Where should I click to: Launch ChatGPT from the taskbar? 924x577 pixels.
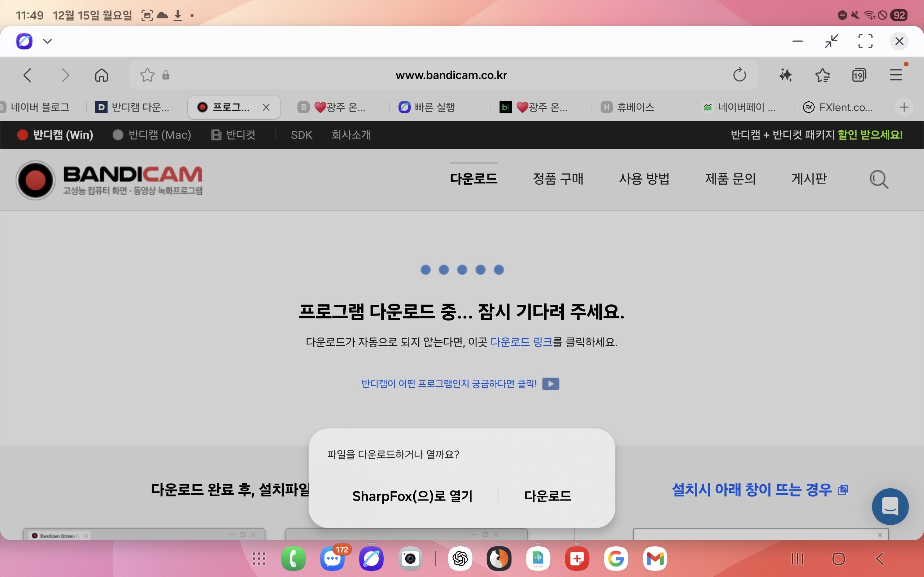click(x=460, y=558)
